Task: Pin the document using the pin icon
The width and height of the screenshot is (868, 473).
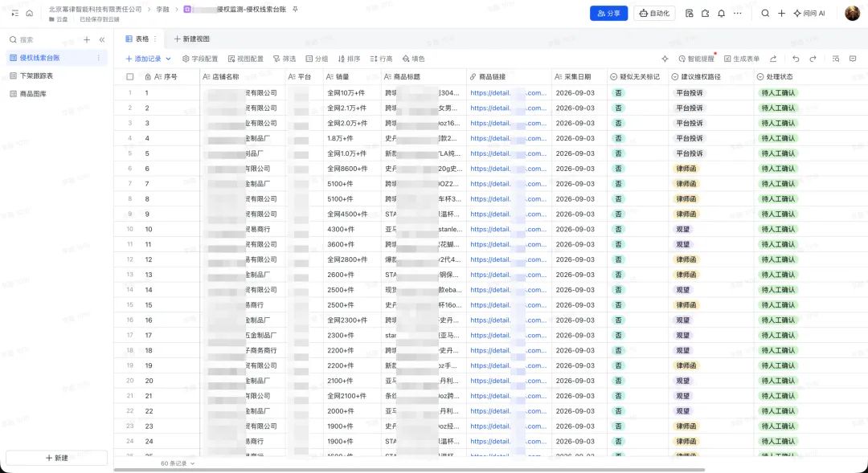Action: (295, 10)
